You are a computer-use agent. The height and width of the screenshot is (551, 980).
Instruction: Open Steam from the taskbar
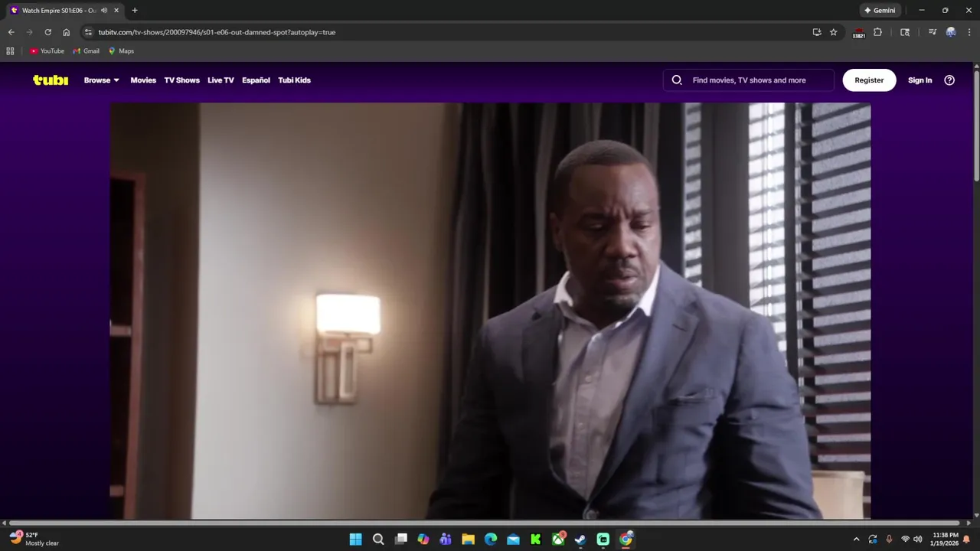click(580, 540)
